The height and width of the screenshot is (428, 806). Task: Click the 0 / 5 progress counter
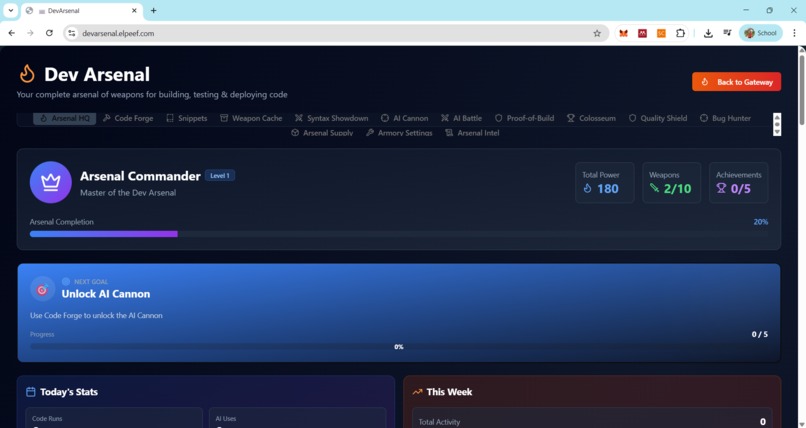(x=760, y=334)
